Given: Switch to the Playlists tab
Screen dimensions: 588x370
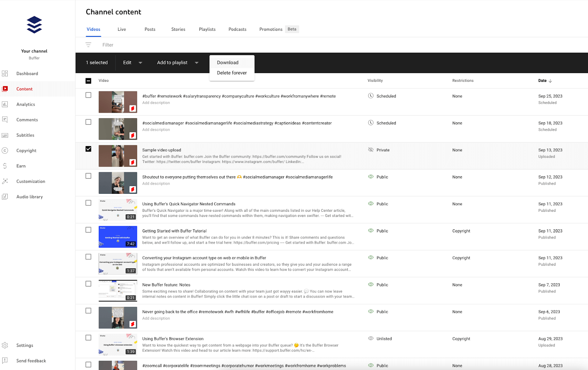Looking at the screenshot, I should pos(207,29).
